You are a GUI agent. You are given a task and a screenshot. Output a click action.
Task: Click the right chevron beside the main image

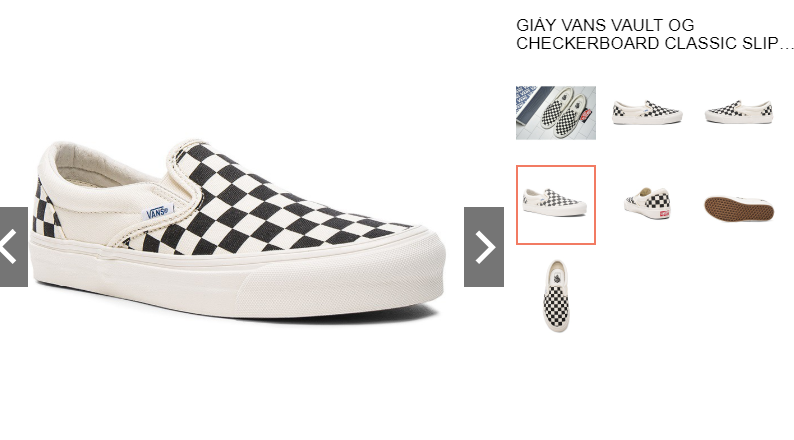pyautogui.click(x=484, y=247)
